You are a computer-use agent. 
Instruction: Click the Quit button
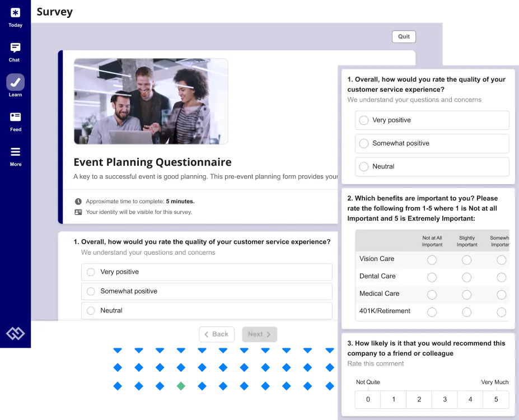coord(404,36)
